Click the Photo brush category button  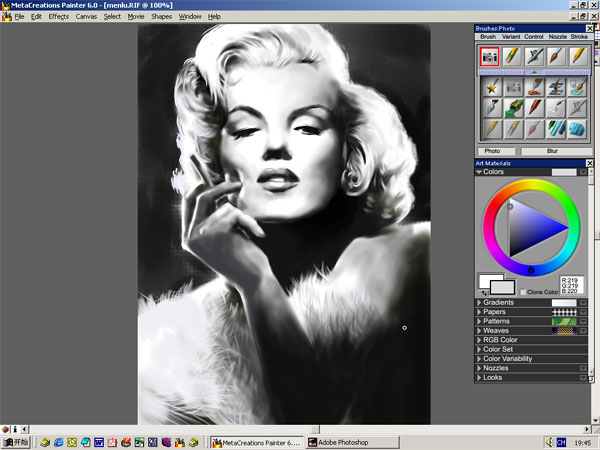496,151
